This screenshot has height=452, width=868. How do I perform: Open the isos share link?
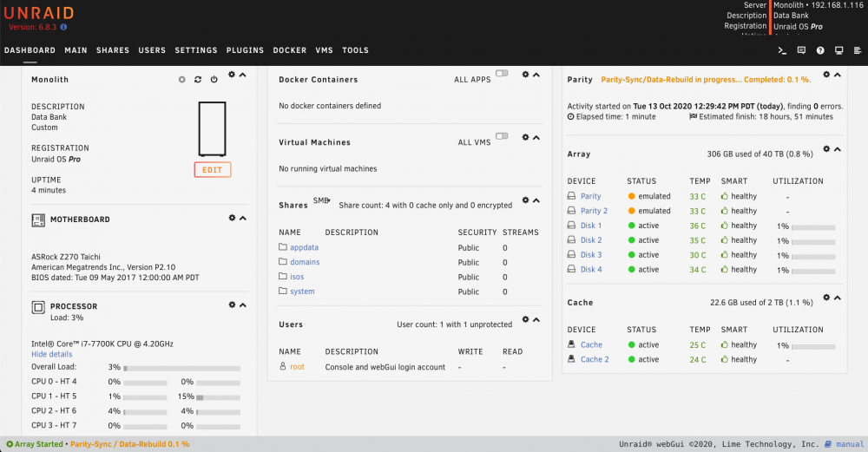(x=297, y=277)
